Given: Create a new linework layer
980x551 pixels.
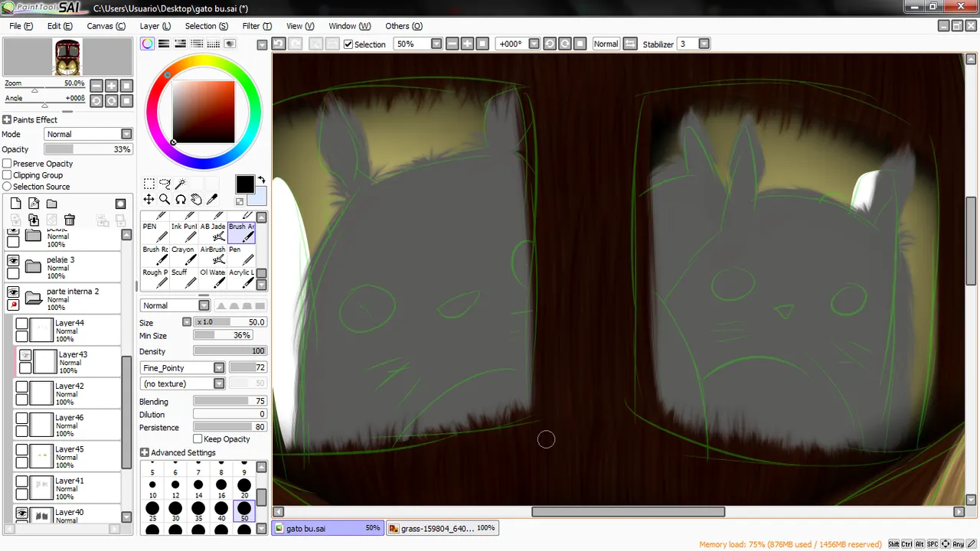Looking at the screenshot, I should coord(34,204).
